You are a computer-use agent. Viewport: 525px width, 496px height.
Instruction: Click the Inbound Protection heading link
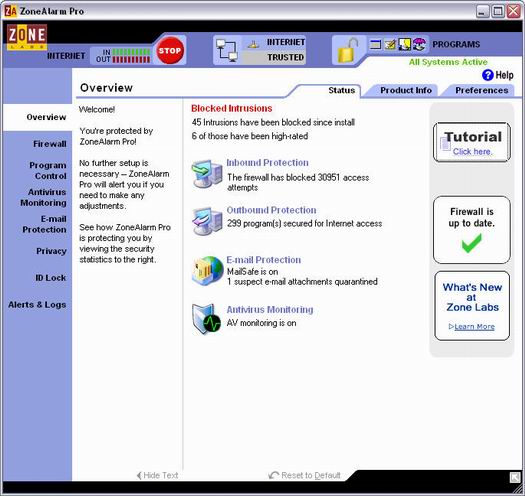[x=268, y=163]
